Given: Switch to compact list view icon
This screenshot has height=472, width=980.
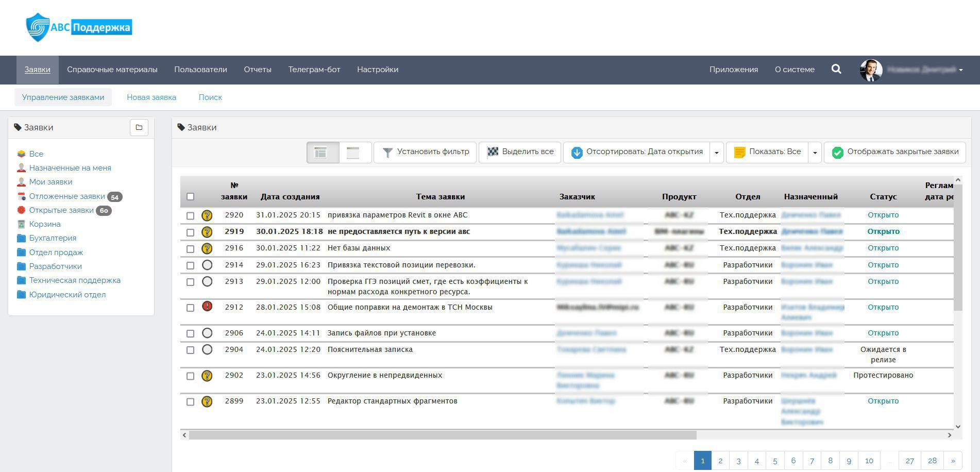Looking at the screenshot, I should click(x=353, y=153).
